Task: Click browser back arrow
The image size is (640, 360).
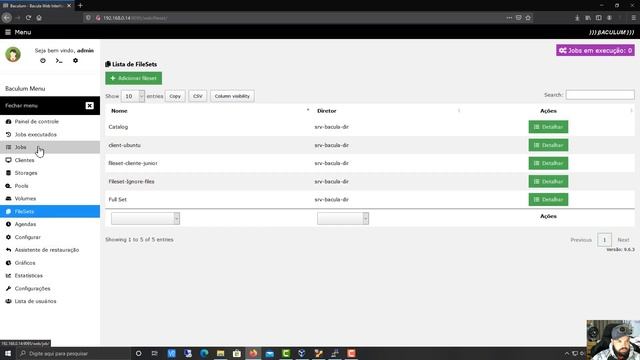Action: point(7,18)
